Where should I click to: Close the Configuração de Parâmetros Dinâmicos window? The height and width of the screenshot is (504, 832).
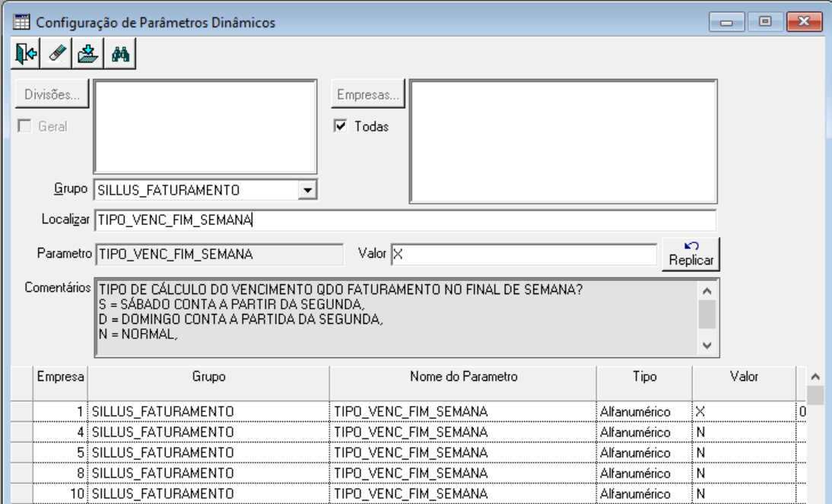point(804,22)
